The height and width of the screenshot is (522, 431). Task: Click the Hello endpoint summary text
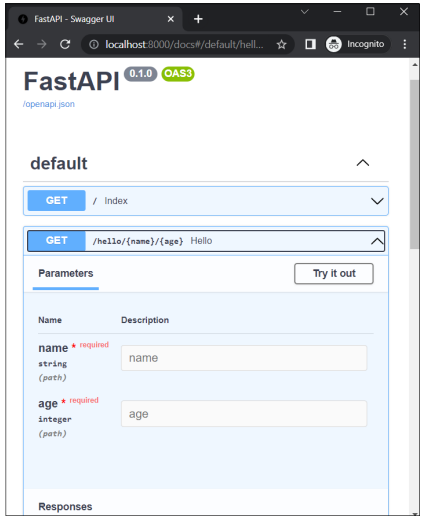[x=201, y=241]
